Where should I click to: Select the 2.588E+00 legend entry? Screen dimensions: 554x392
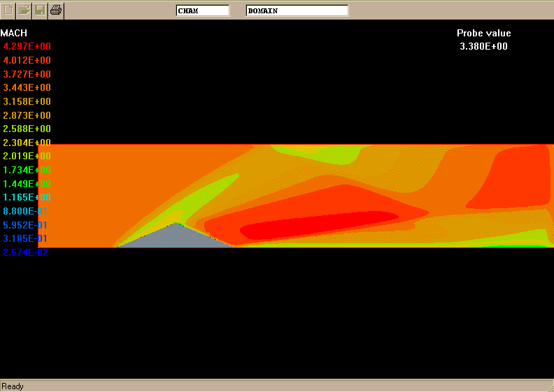(27, 129)
